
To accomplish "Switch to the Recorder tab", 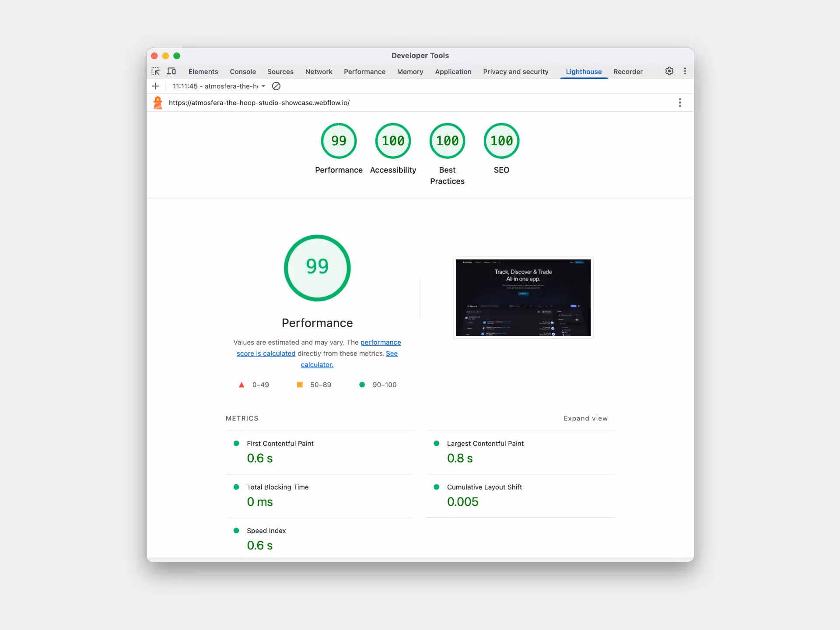I will (x=628, y=71).
